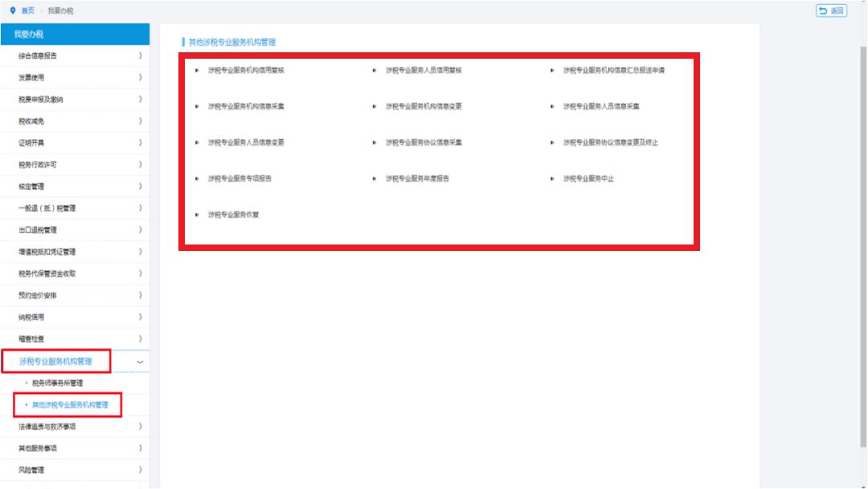Open 涉税专业服务机构信用复核 link
868x489 pixels.
[x=246, y=71]
